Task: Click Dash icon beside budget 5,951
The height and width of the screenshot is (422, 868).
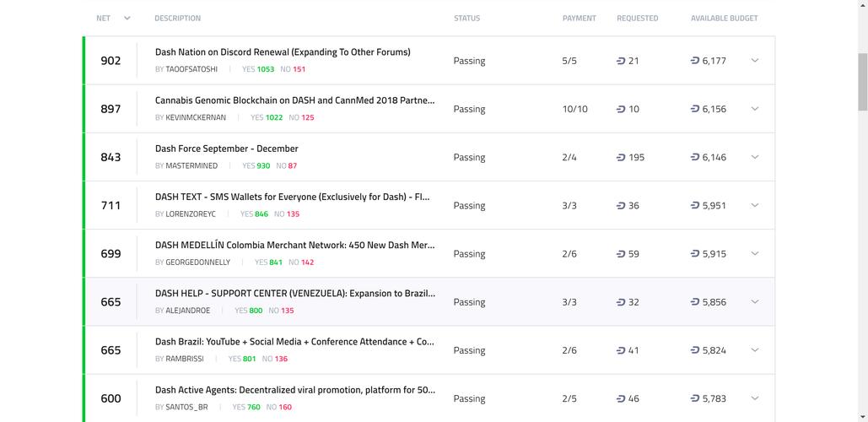Action: tap(695, 205)
